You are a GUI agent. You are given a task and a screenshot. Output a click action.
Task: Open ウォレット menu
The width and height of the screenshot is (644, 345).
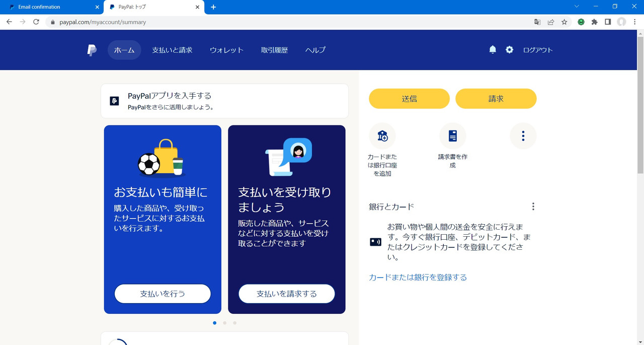tap(226, 50)
